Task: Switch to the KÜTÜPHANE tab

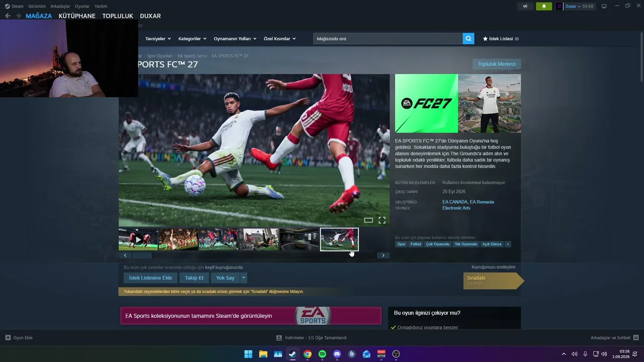Action: click(77, 16)
